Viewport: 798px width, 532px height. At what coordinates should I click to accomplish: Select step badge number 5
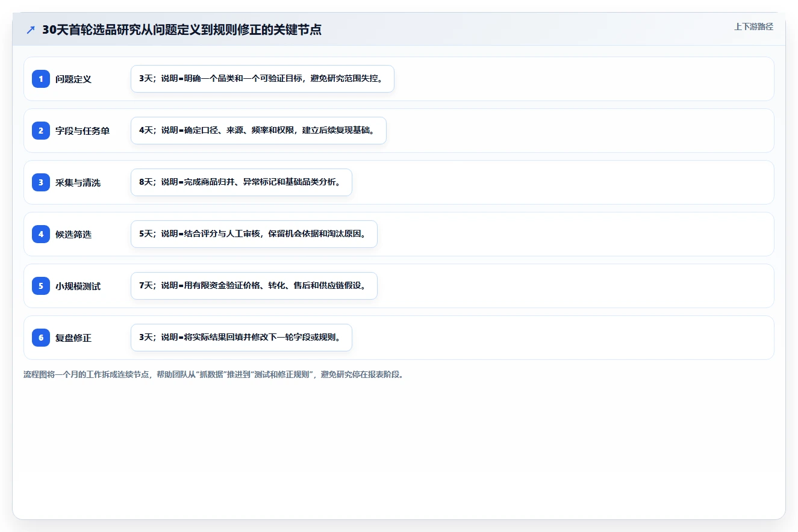pos(41,285)
